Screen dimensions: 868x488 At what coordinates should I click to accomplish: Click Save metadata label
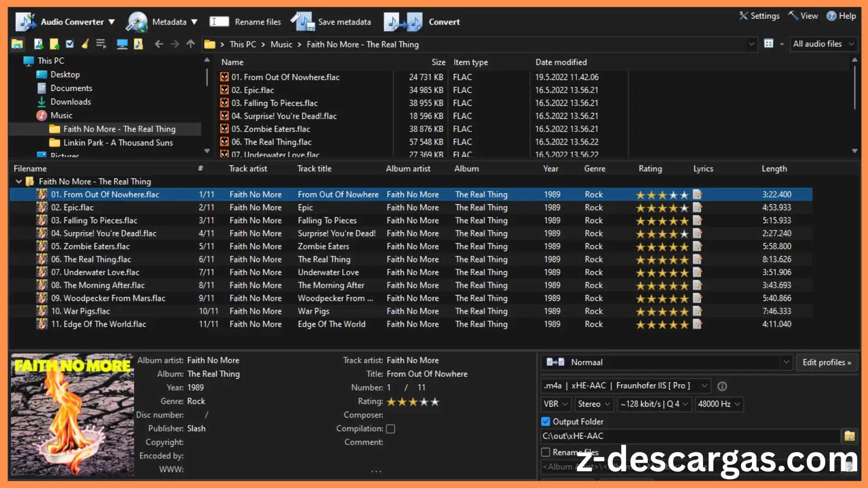344,22
